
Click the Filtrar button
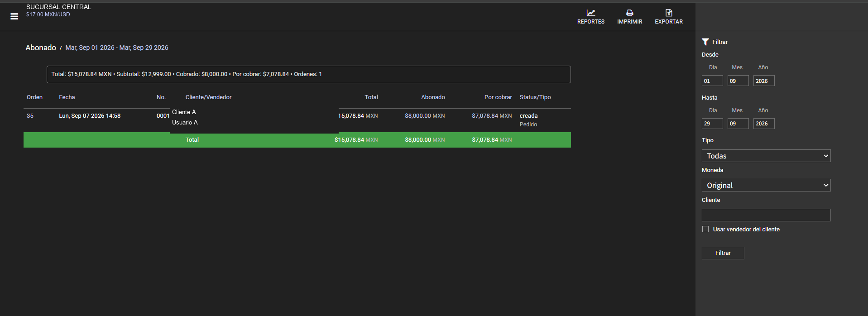pyautogui.click(x=723, y=253)
